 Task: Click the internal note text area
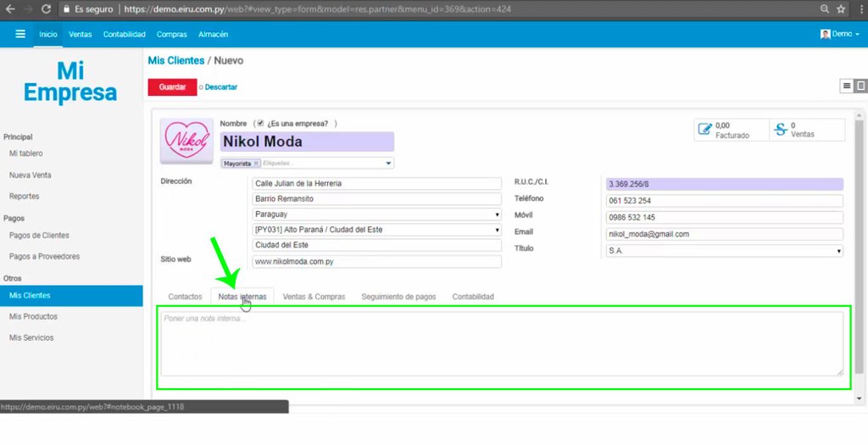[x=502, y=344]
